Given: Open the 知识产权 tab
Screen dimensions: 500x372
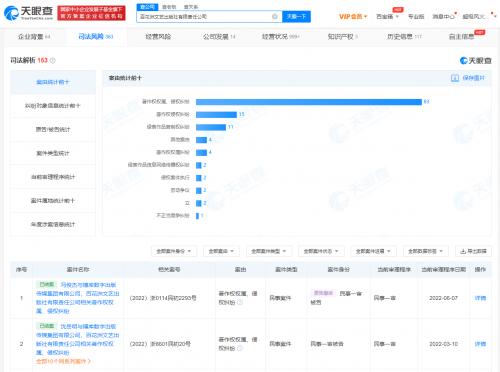Looking at the screenshot, I should point(342,37).
